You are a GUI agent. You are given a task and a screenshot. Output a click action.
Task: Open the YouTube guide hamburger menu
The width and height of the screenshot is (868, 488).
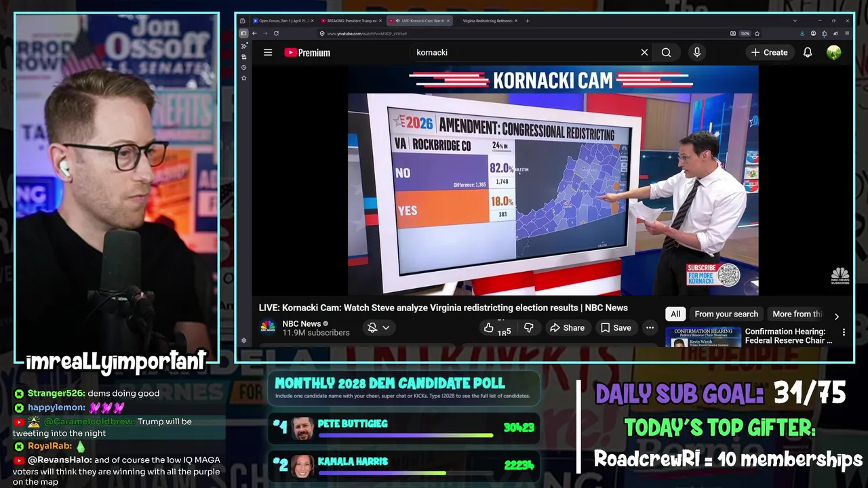[x=268, y=52]
